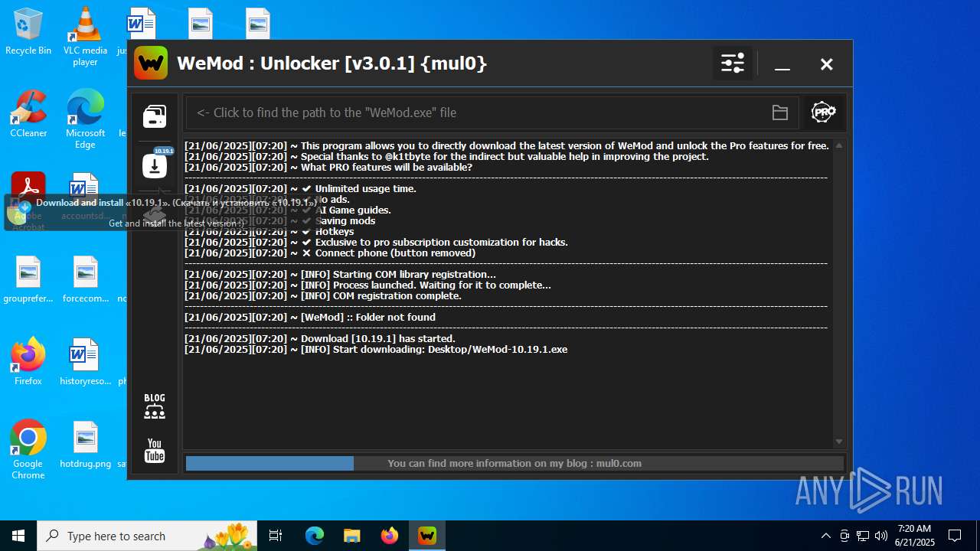
Task: Open the Windows notification center
Action: 955,536
